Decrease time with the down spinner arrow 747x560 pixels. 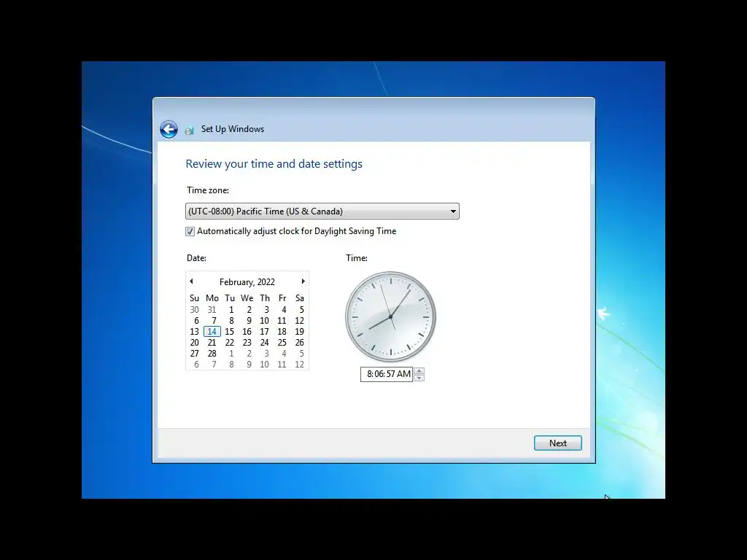[x=419, y=378]
